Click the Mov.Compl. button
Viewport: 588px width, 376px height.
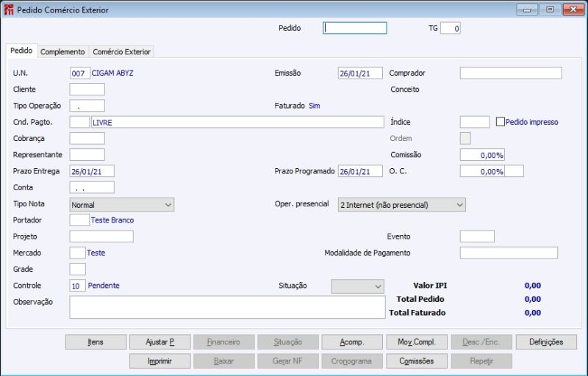coord(417,342)
